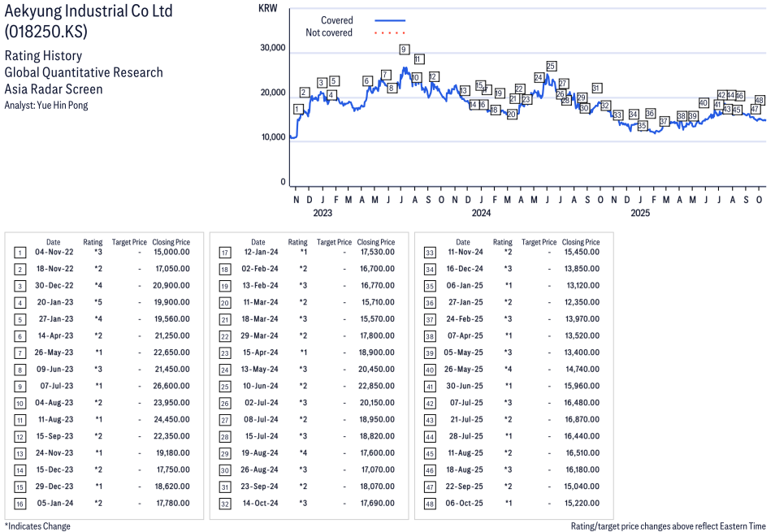Click the numbered box 17 in the table

coord(224,252)
